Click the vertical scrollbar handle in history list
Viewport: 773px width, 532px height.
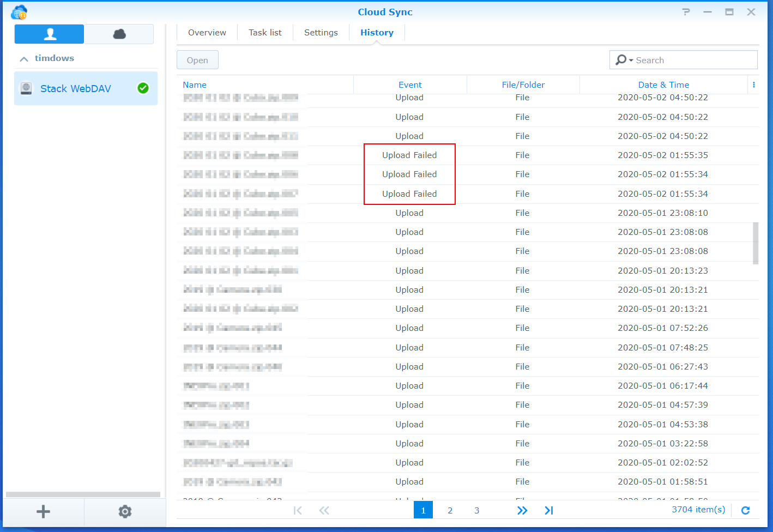(x=756, y=243)
